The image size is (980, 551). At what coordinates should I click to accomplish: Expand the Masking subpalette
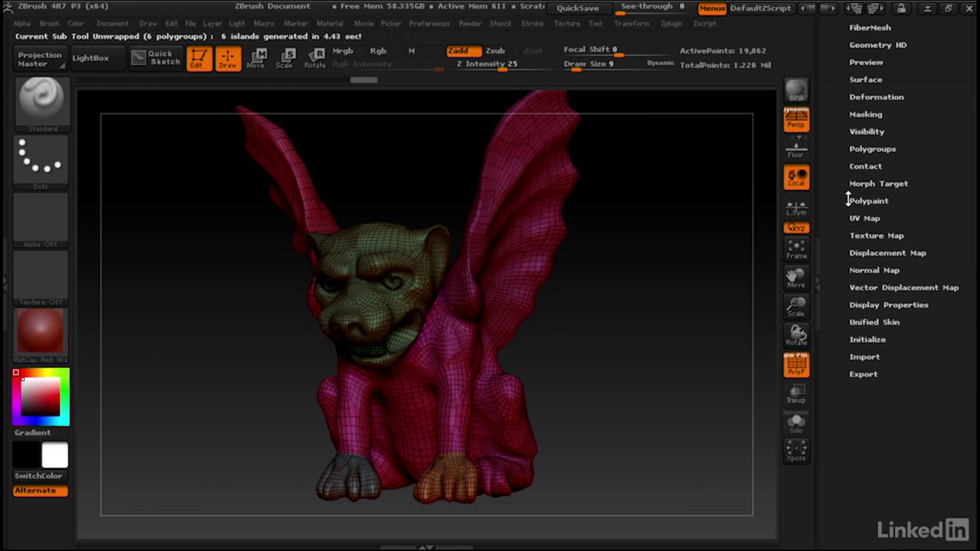pos(865,114)
